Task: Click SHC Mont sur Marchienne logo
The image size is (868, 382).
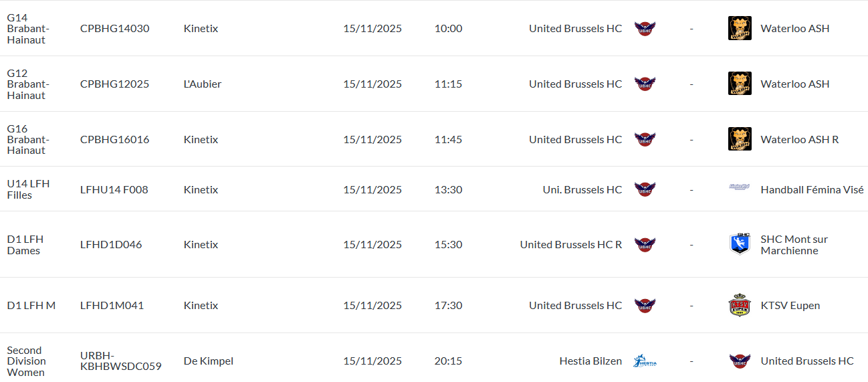Action: tap(740, 244)
